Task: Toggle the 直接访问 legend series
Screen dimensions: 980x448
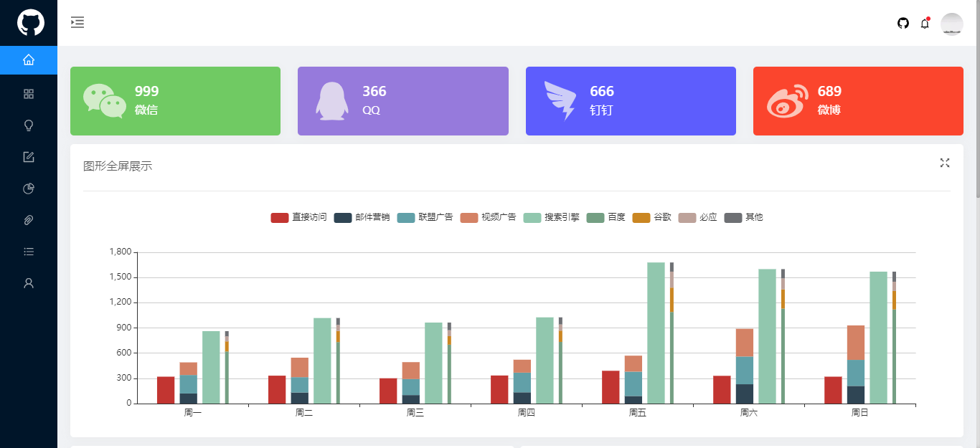Action: (x=299, y=217)
